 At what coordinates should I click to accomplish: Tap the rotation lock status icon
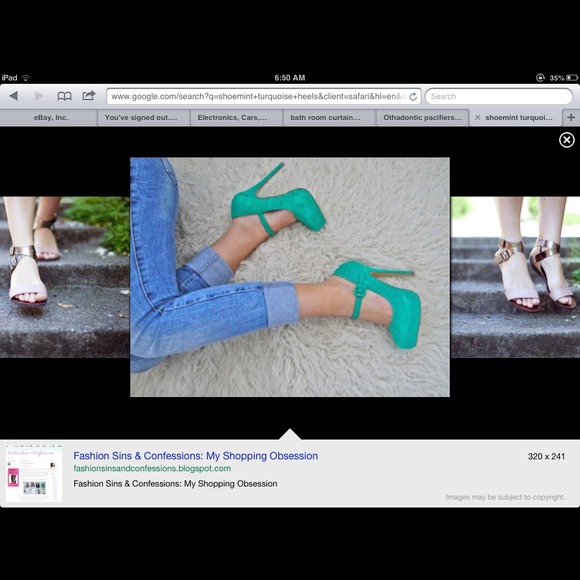(x=540, y=78)
